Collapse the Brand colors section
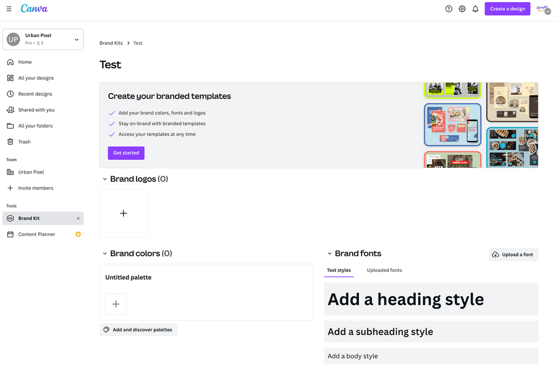557x392 pixels. pyautogui.click(x=105, y=253)
